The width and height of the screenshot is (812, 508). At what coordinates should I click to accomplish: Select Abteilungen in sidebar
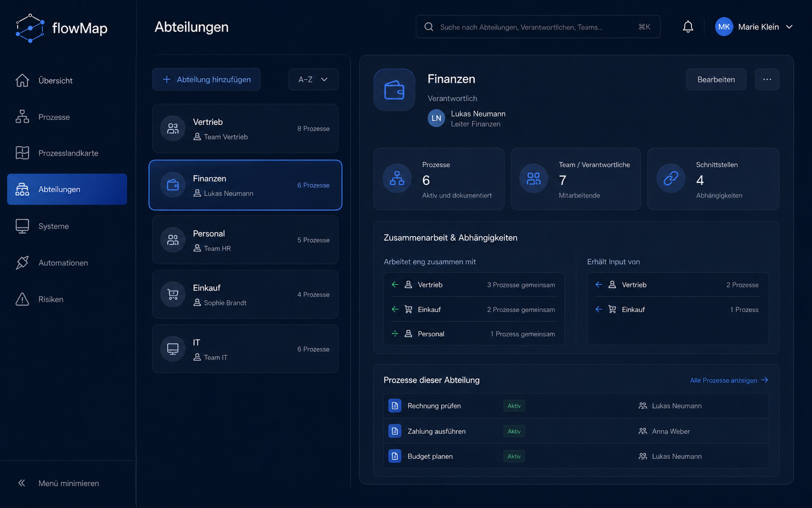[67, 189]
